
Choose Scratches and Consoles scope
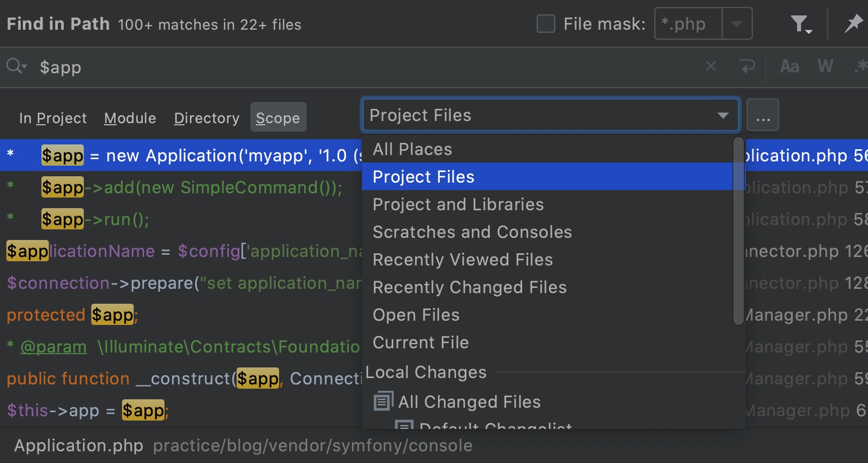pos(548,232)
